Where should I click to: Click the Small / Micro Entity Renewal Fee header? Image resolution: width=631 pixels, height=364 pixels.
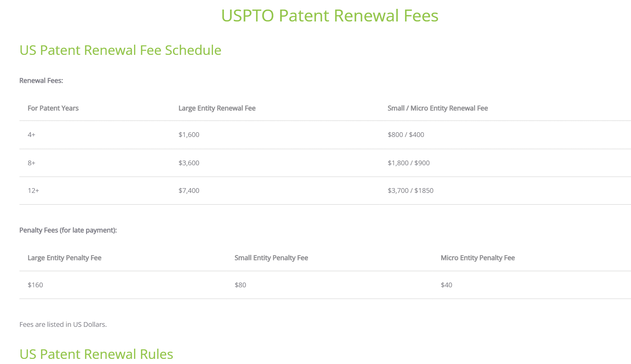click(438, 108)
